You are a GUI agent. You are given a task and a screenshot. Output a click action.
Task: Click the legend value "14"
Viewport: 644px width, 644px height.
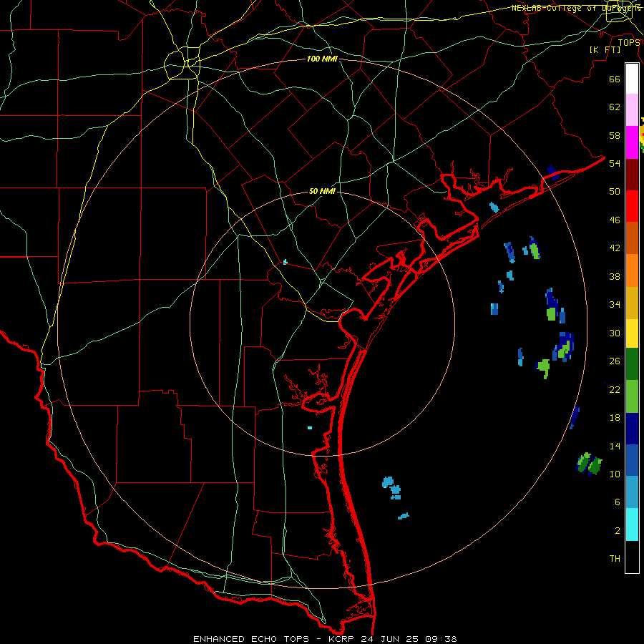615,446
